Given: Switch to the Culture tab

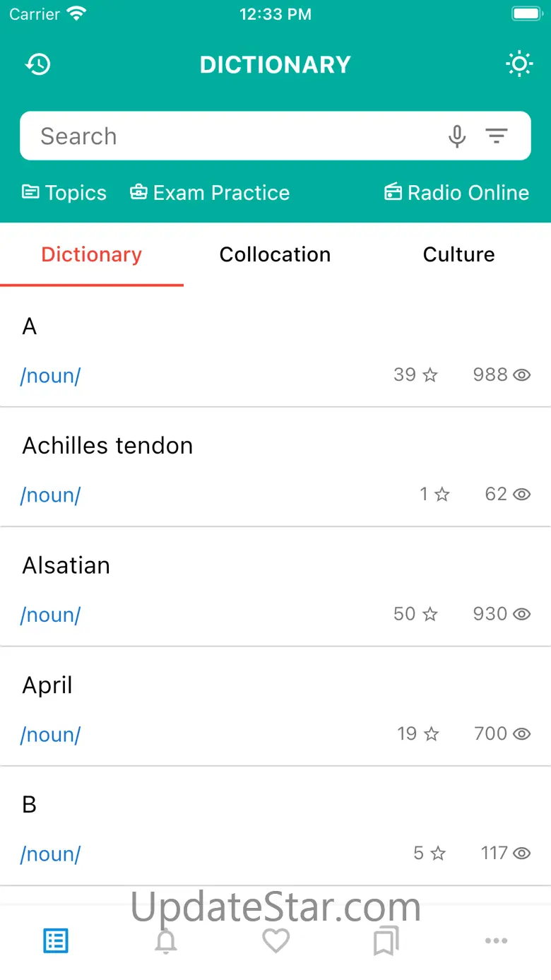Looking at the screenshot, I should pos(458,254).
